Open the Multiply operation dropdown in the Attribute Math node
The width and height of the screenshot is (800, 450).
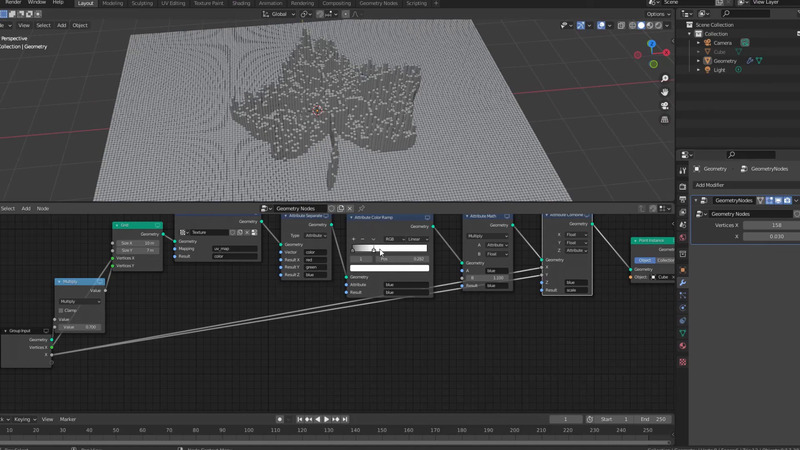click(487, 236)
